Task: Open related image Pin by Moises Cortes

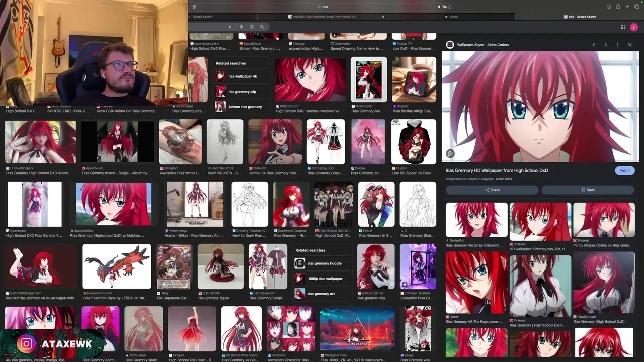Action: pyautogui.click(x=604, y=220)
